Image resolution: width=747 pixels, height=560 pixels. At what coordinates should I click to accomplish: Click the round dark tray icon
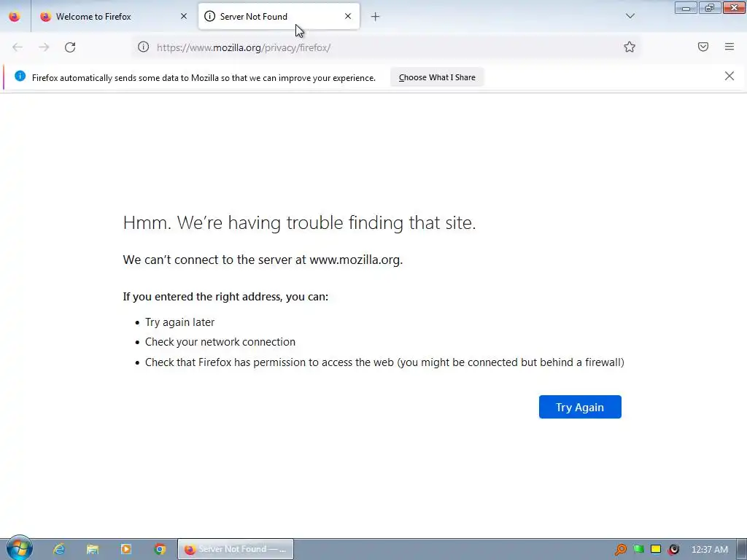point(673,550)
